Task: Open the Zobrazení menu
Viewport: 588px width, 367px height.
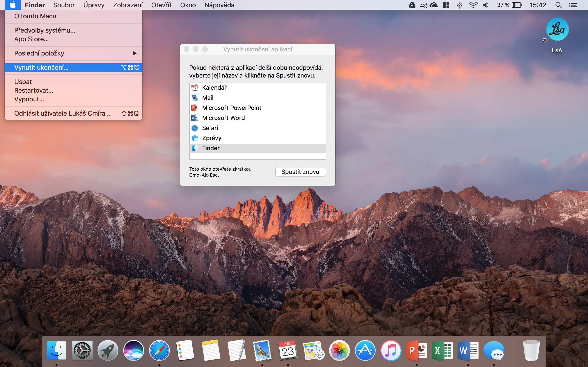Action: coord(128,5)
